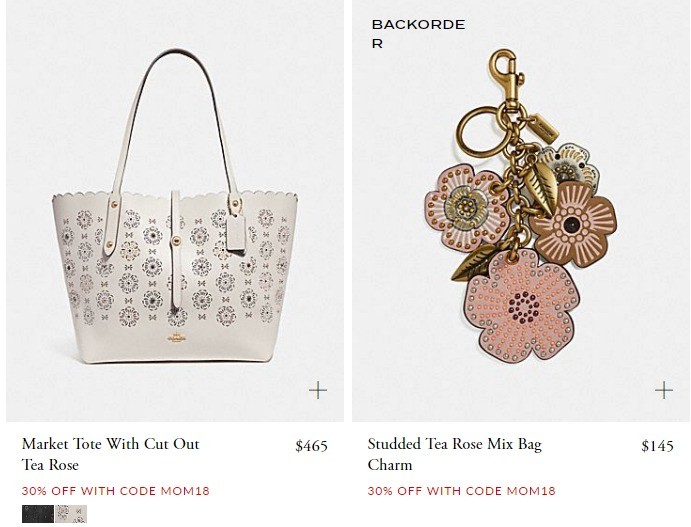Image resolution: width=691 pixels, height=527 pixels.
Task: Click the $145 price of the bag charm
Action: 657,446
